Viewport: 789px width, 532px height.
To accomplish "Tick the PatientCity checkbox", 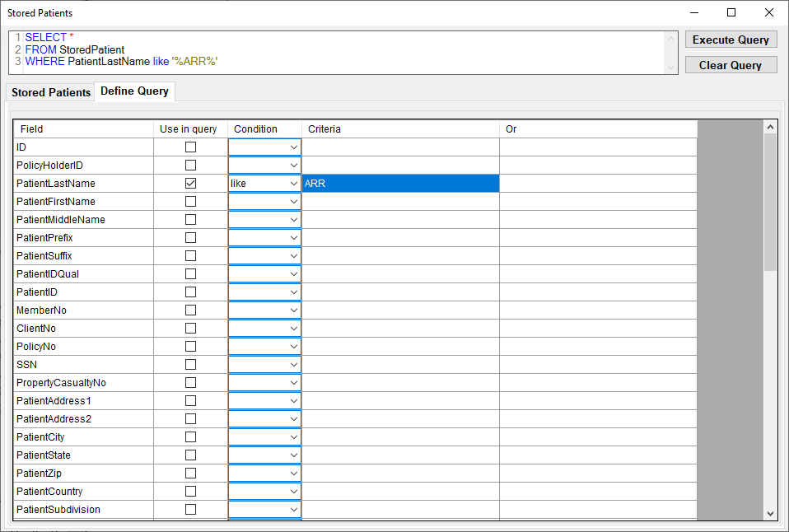I will click(191, 436).
